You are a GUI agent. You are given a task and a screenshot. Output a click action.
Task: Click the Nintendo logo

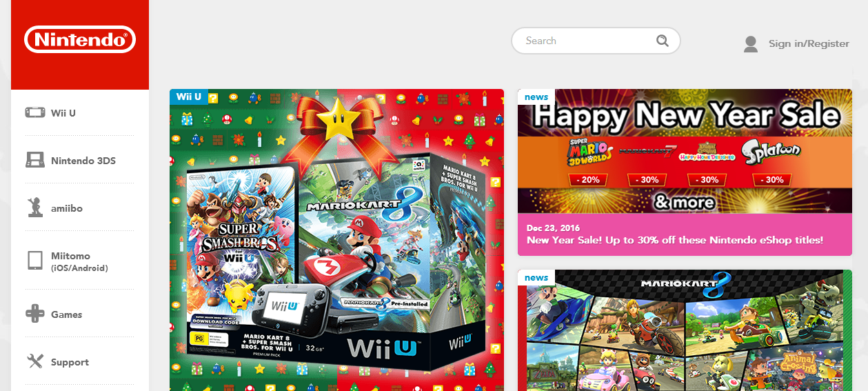point(80,40)
